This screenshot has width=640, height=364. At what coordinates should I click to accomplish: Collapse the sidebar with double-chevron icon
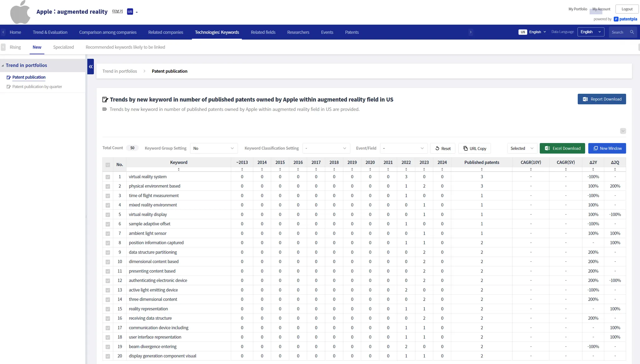click(x=91, y=66)
